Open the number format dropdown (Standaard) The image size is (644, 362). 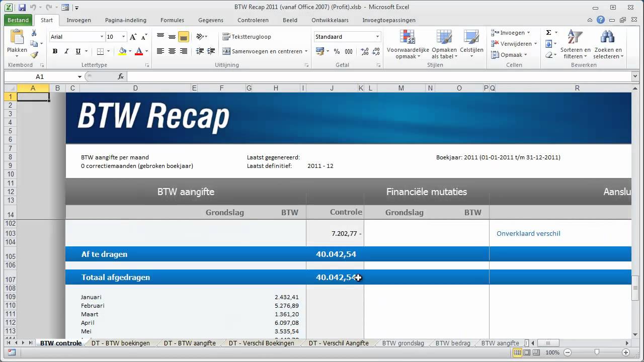click(377, 37)
